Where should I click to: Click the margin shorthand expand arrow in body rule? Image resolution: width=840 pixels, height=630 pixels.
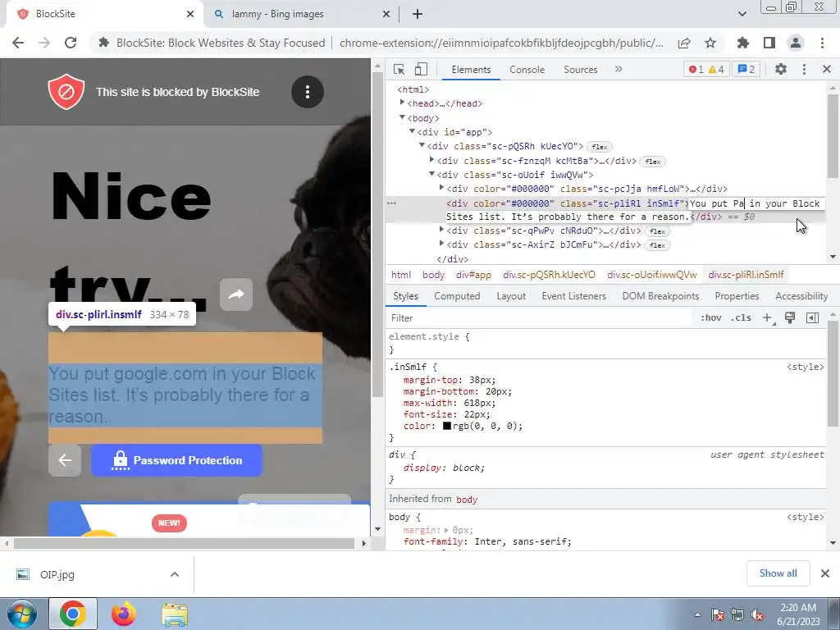pyautogui.click(x=447, y=531)
